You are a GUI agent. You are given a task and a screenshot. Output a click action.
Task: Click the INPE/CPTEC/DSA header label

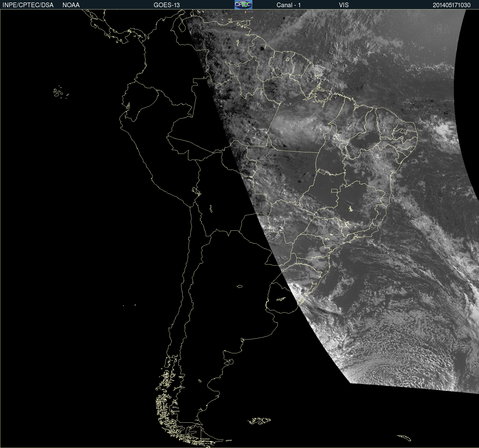(28, 5)
